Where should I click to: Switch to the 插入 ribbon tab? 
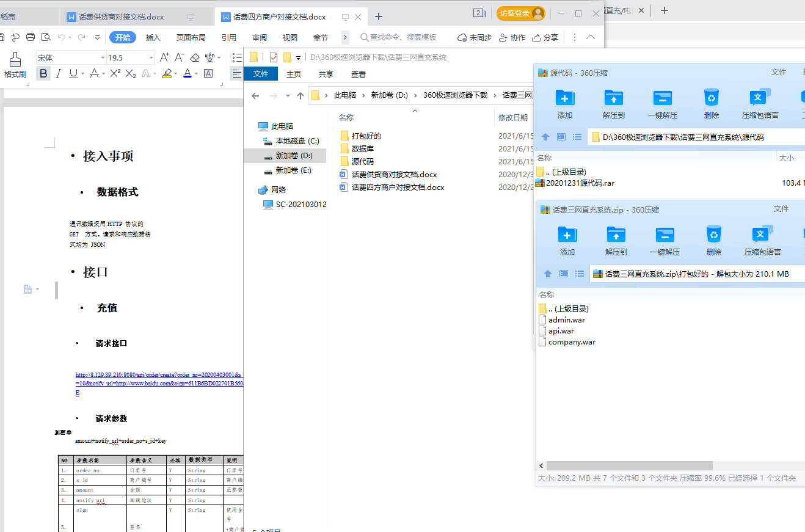click(153, 38)
